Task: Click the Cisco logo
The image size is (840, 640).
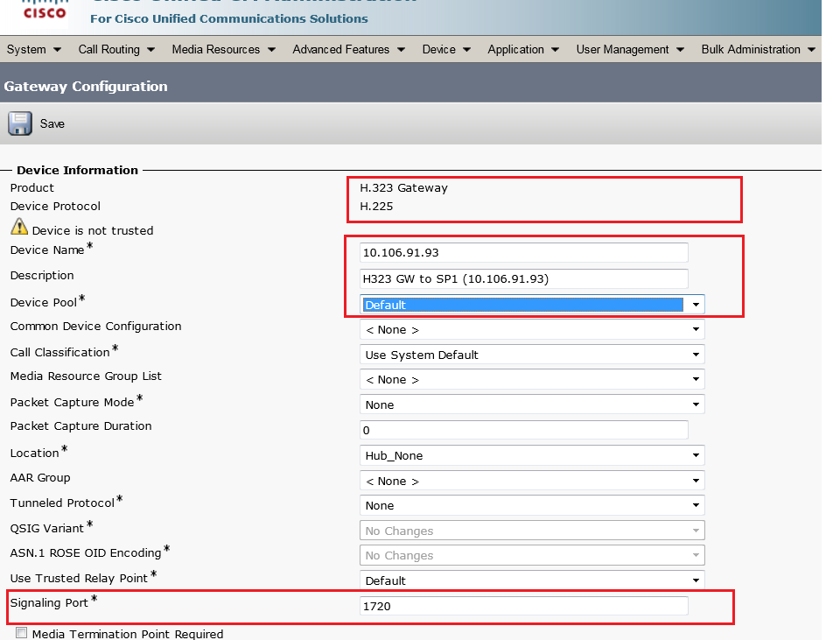Action: pyautogui.click(x=45, y=10)
